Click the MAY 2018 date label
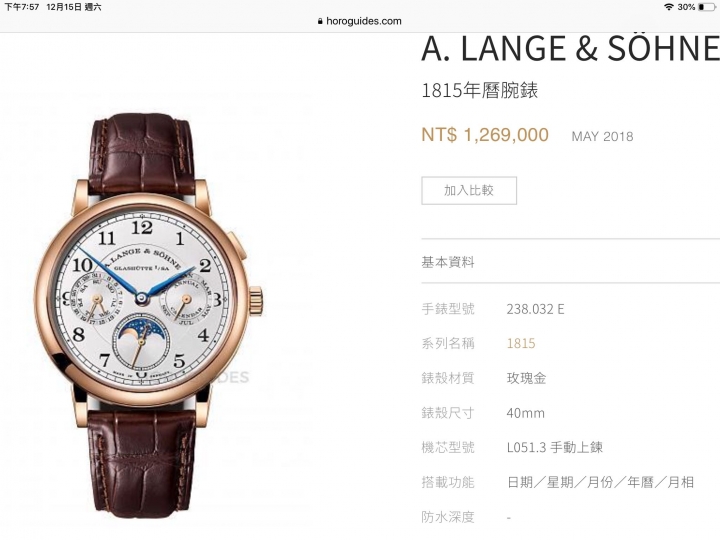The height and width of the screenshot is (540, 720). coord(602,136)
